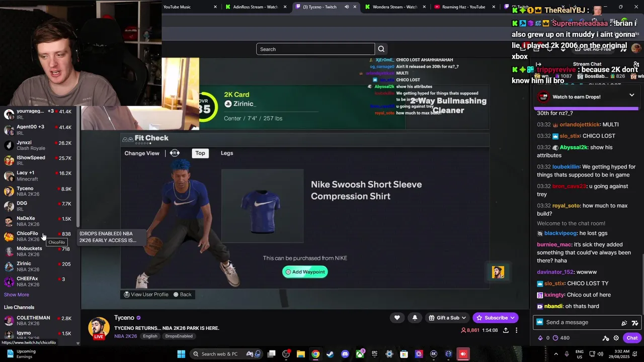
Task: Click the sidebar scrollbar down arrow
Action: (x=78, y=343)
